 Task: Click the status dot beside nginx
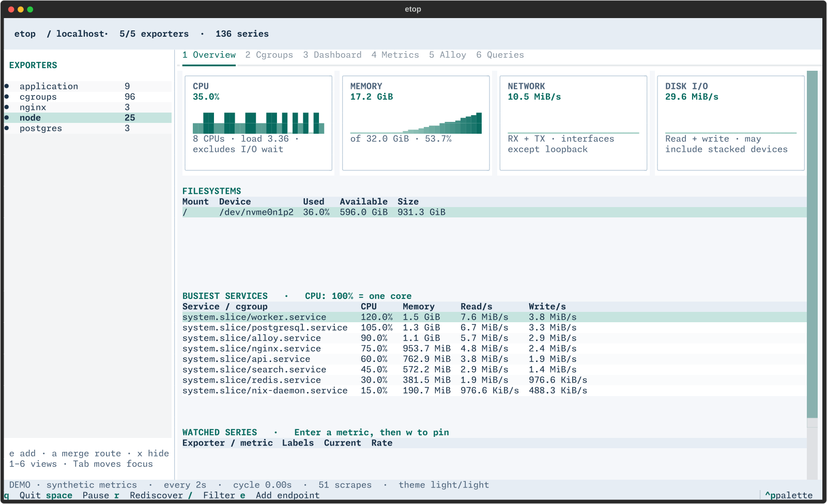7,107
